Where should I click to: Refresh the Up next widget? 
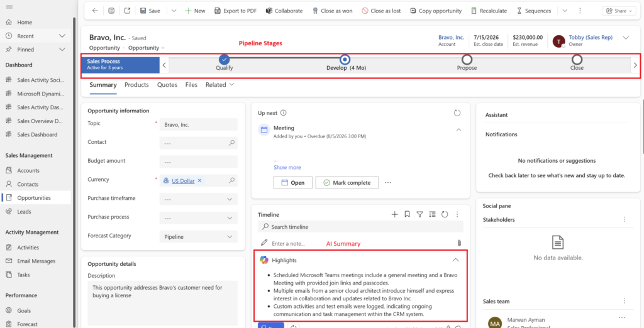tap(457, 113)
